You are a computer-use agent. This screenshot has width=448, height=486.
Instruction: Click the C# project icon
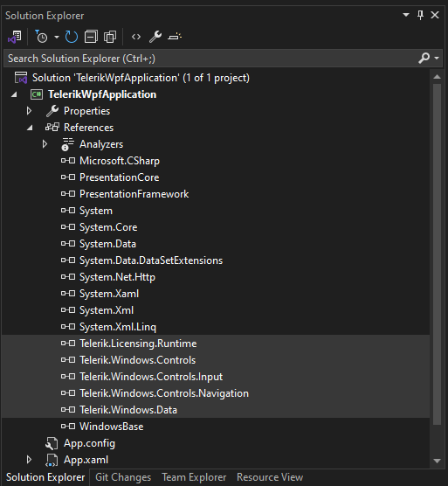[x=37, y=94]
